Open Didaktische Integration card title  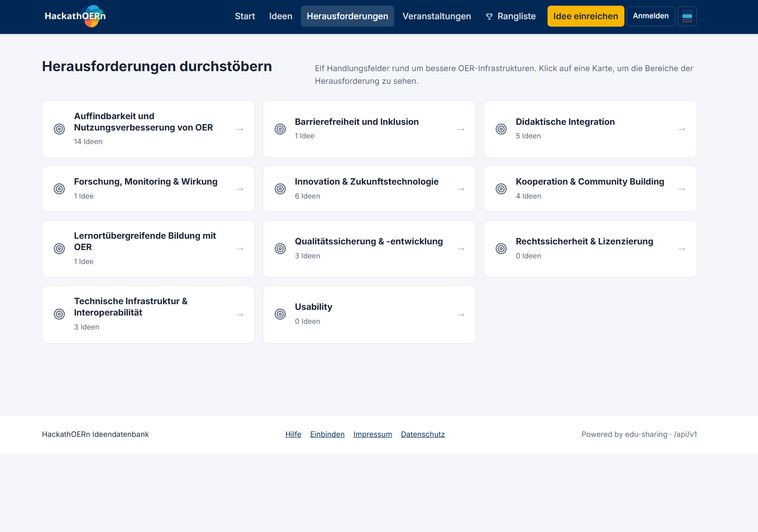565,122
